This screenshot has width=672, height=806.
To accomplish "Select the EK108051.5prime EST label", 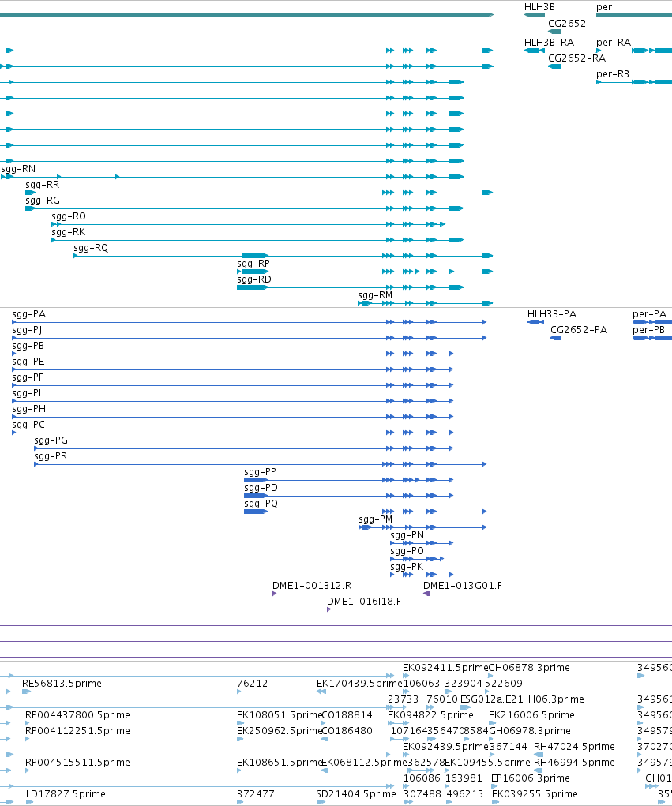I will pos(280,715).
